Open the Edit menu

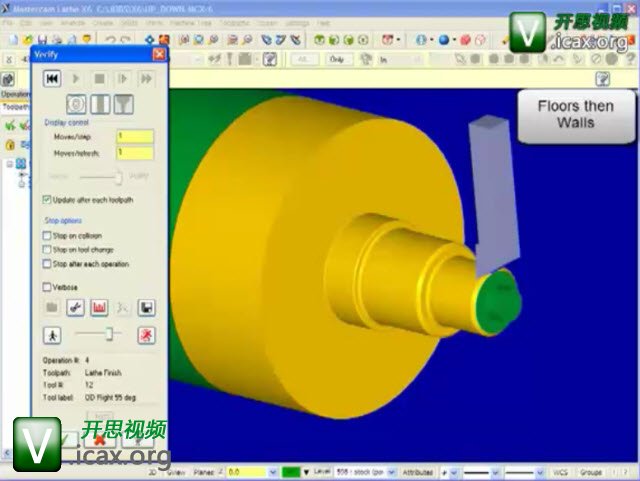click(x=26, y=23)
